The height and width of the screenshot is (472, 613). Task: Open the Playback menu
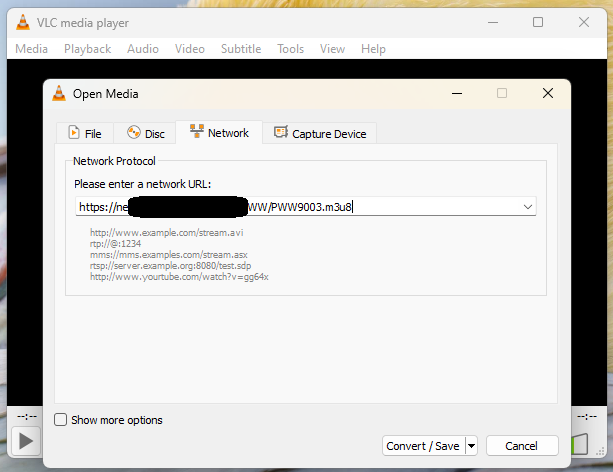[x=88, y=49]
